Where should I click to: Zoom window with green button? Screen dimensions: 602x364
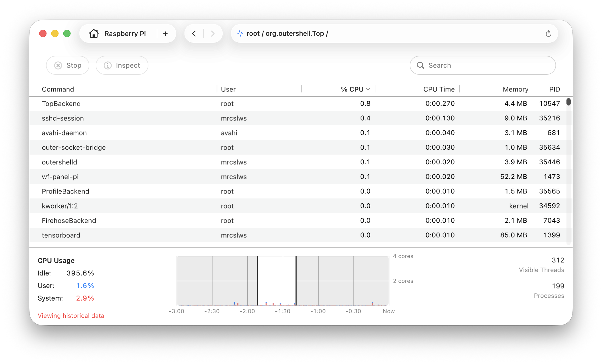click(67, 33)
